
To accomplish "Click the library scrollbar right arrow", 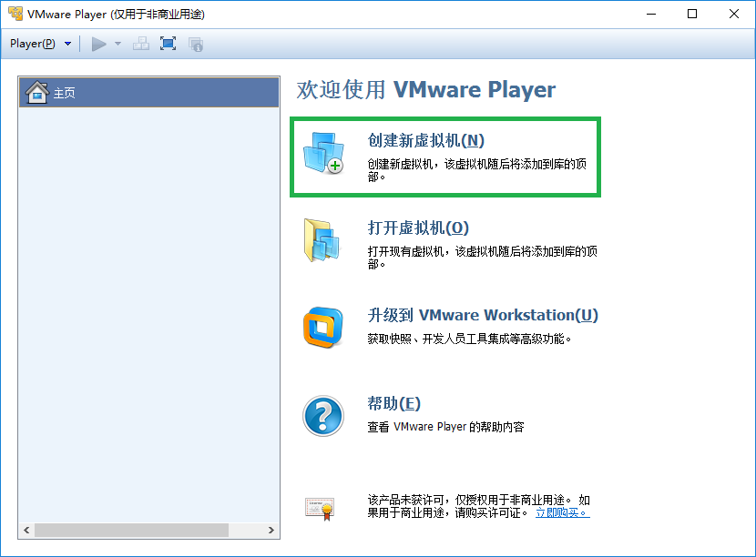I will pos(271,530).
